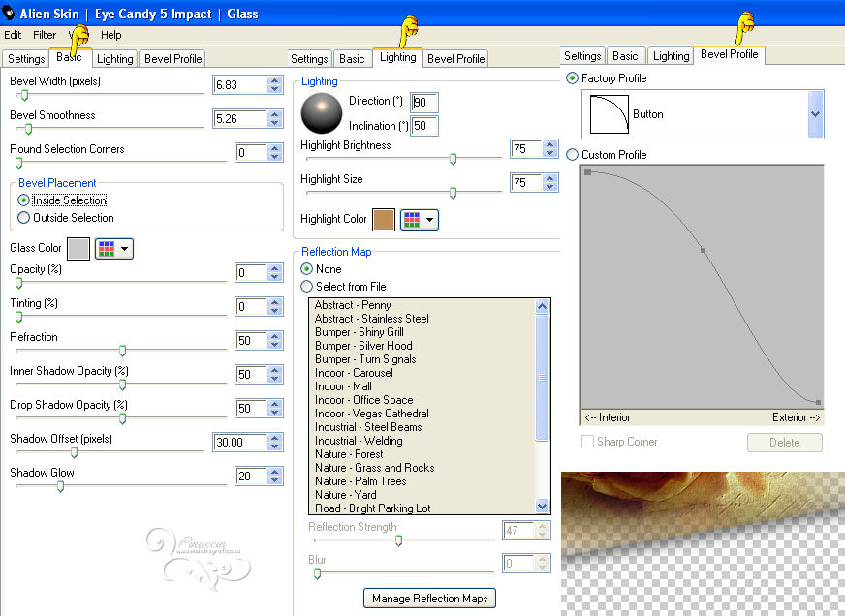Image resolution: width=845 pixels, height=616 pixels.
Task: Open the Filter menu
Action: (x=45, y=35)
